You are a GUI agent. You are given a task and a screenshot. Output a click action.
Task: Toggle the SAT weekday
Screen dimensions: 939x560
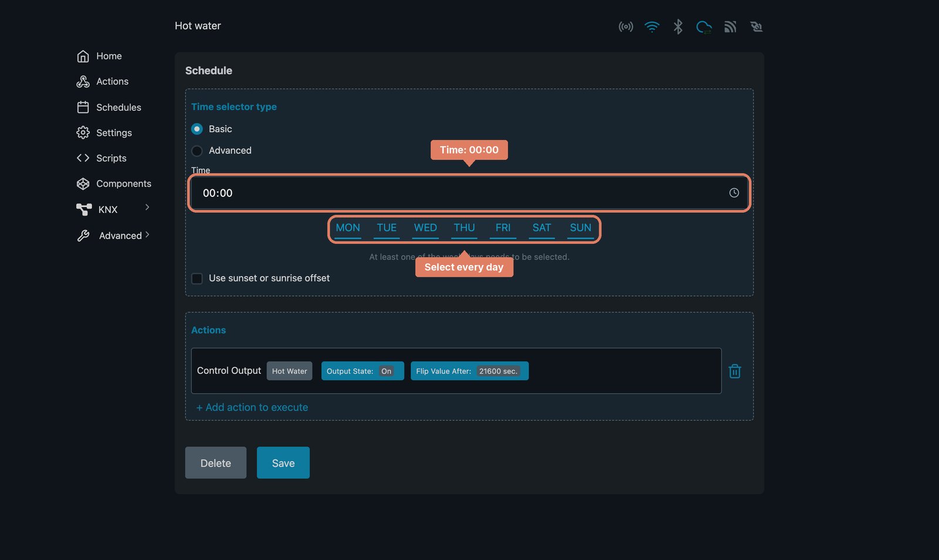point(542,228)
